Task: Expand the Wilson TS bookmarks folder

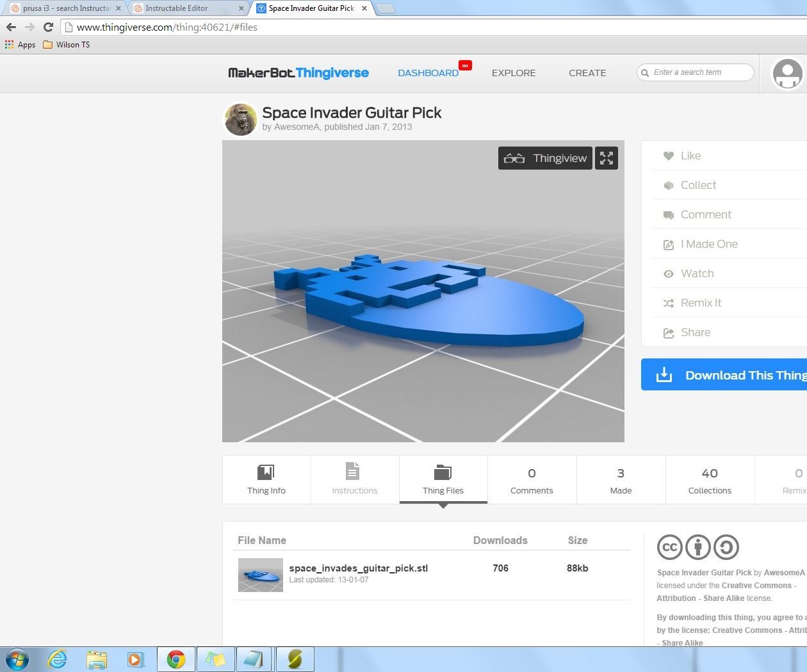Action: tap(66, 45)
